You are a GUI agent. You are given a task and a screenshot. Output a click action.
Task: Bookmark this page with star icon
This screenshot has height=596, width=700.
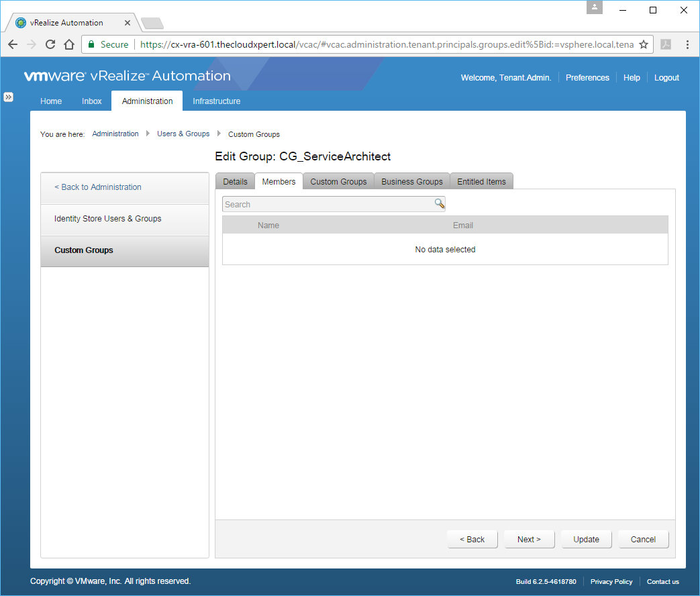coord(643,44)
